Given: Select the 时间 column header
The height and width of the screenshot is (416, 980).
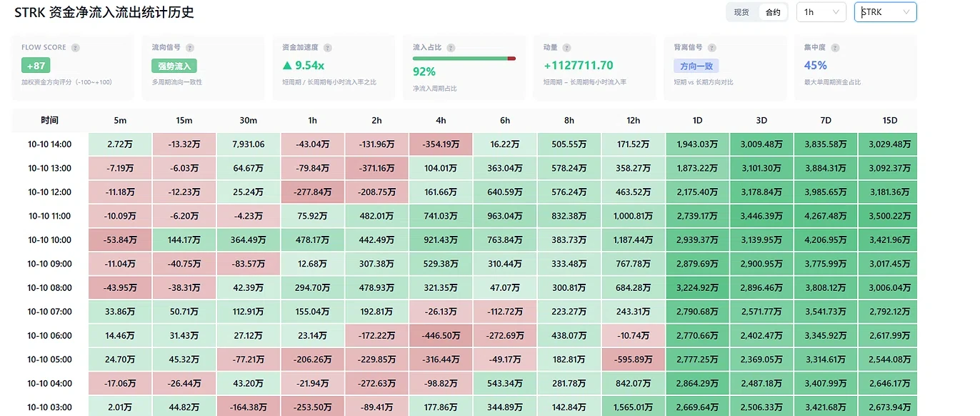Looking at the screenshot, I should [x=50, y=120].
